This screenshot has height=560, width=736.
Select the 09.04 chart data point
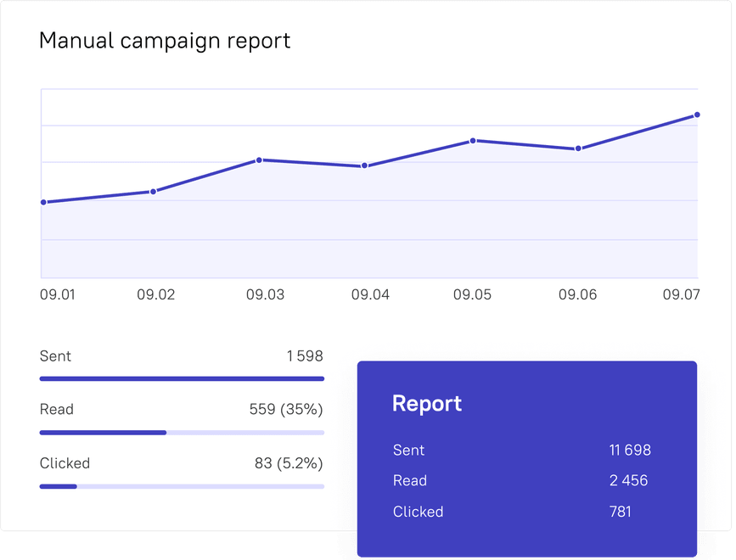364,165
